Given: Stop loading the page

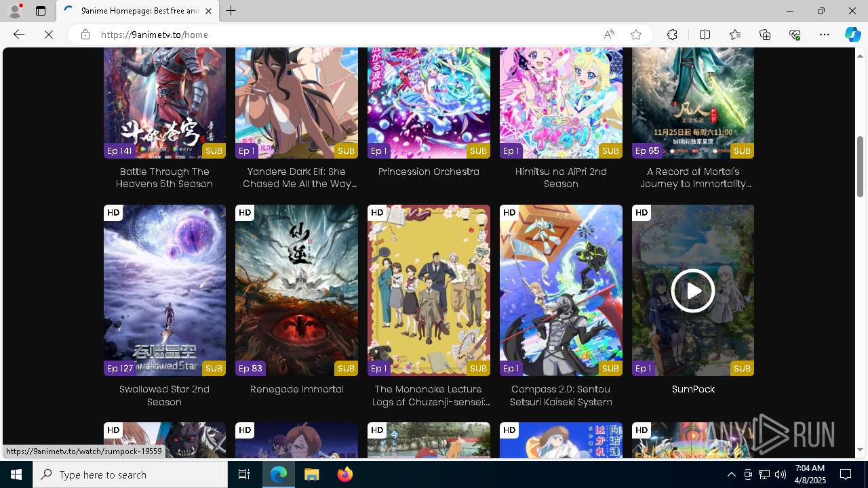Looking at the screenshot, I should [49, 35].
